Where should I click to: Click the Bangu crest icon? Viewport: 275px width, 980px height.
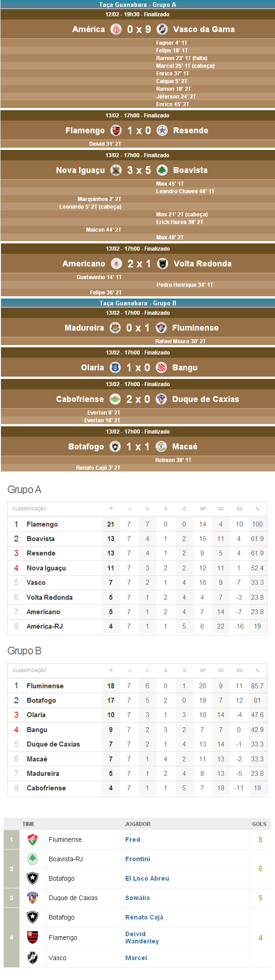[161, 368]
